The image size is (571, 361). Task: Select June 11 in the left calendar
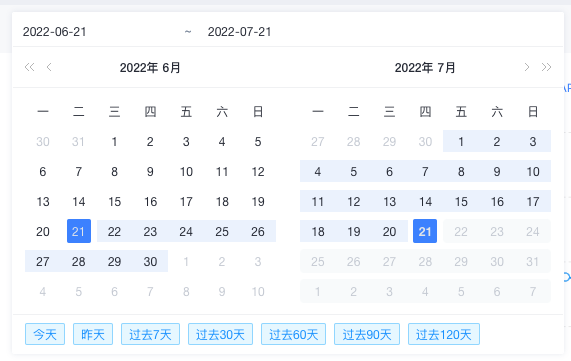point(222,171)
